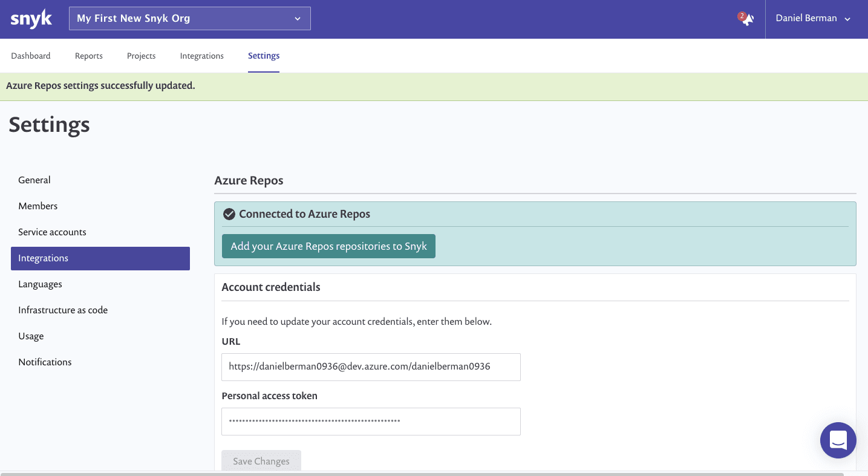
Task: Open General settings in the sidebar
Action: pyautogui.click(x=100, y=180)
